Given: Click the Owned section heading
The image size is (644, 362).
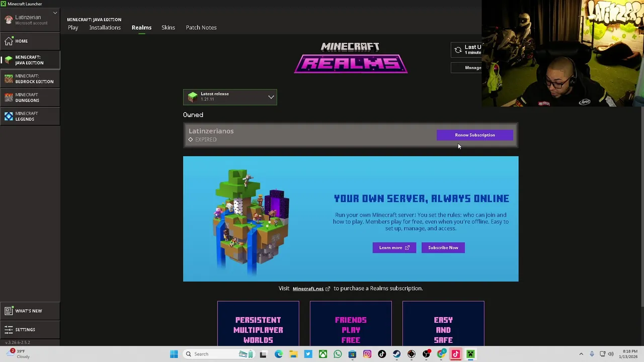Looking at the screenshot, I should click(193, 115).
